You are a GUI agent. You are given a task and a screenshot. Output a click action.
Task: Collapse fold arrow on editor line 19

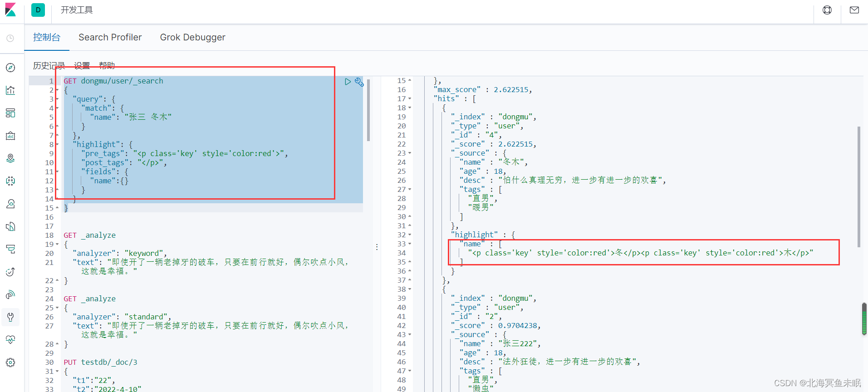pyautogui.click(x=57, y=245)
